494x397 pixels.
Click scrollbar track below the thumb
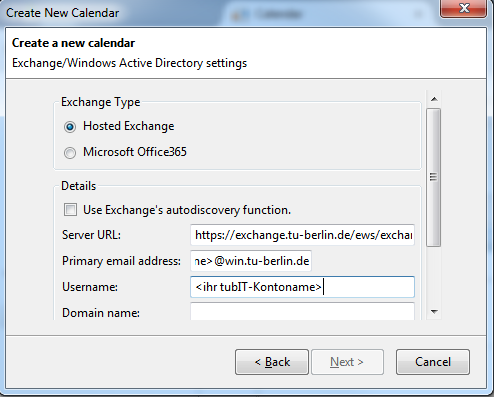pyautogui.click(x=434, y=275)
